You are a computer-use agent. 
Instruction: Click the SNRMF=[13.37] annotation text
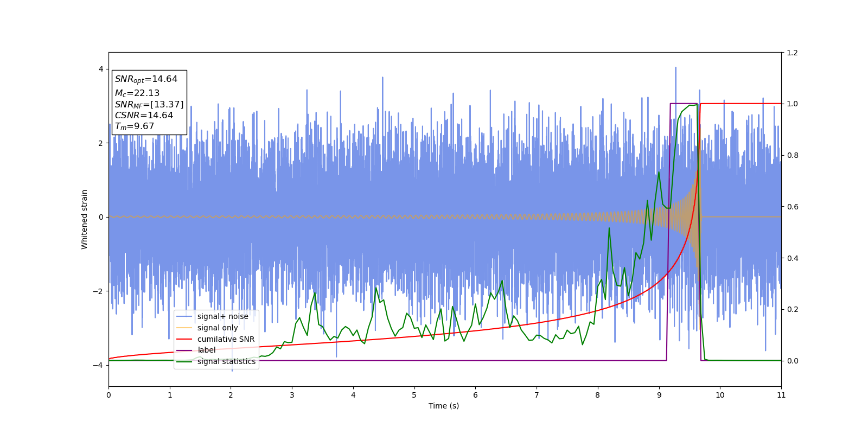click(149, 105)
